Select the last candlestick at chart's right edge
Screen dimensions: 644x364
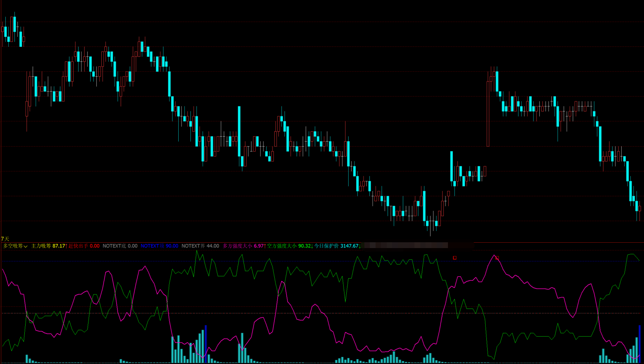point(639,209)
